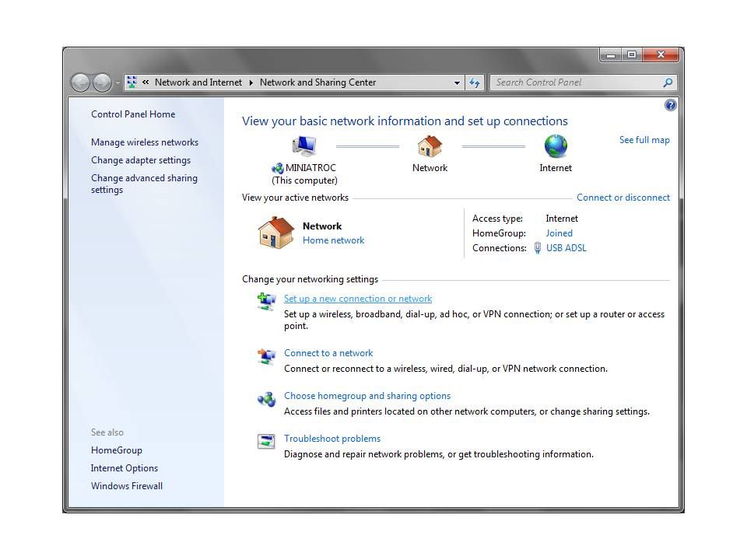The height and width of the screenshot is (560, 747).
Task: Click the Set up new connection icon
Action: click(x=266, y=302)
